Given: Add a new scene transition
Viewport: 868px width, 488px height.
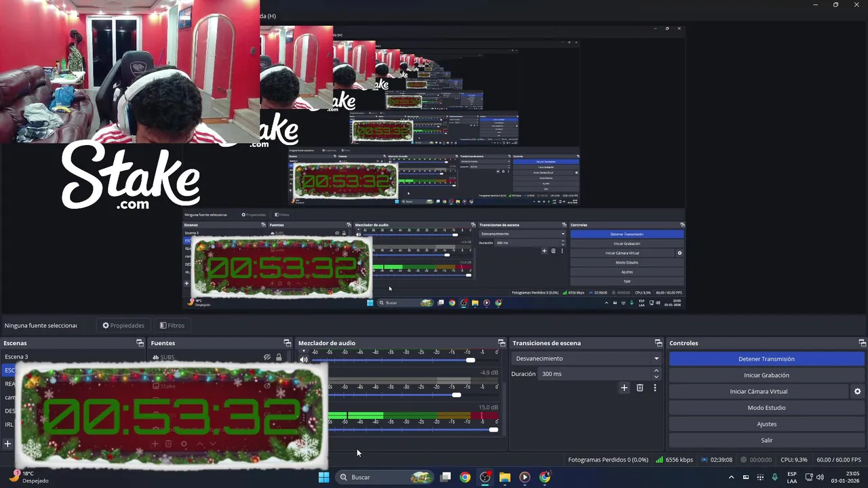Looking at the screenshot, I should 625,388.
